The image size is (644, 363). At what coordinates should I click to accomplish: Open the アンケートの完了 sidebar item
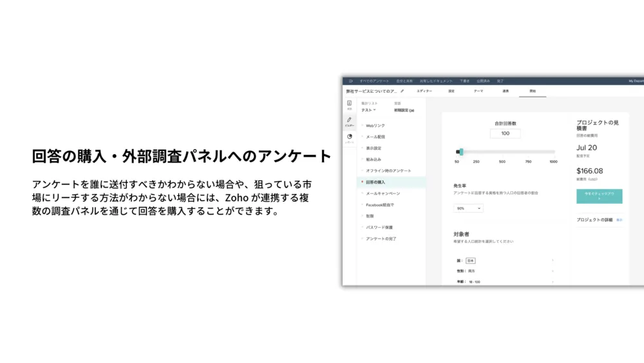(381, 239)
